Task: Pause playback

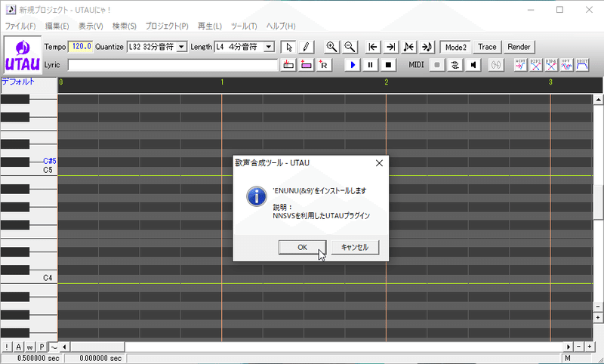Action: (x=370, y=65)
